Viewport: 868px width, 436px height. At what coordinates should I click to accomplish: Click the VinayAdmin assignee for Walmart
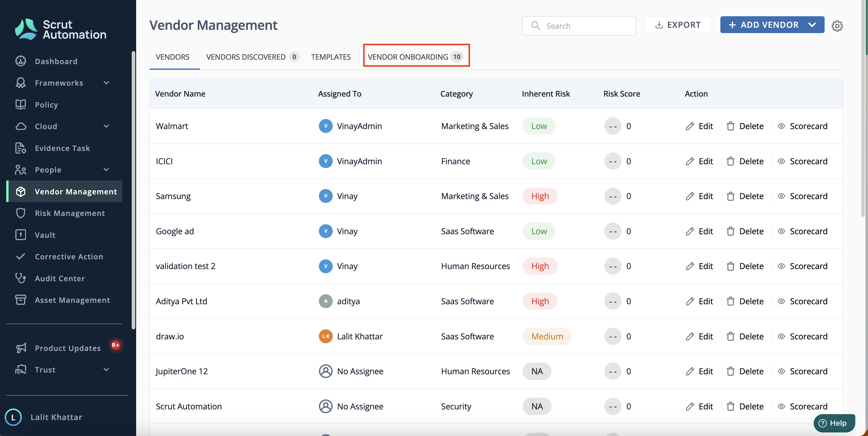(x=350, y=126)
